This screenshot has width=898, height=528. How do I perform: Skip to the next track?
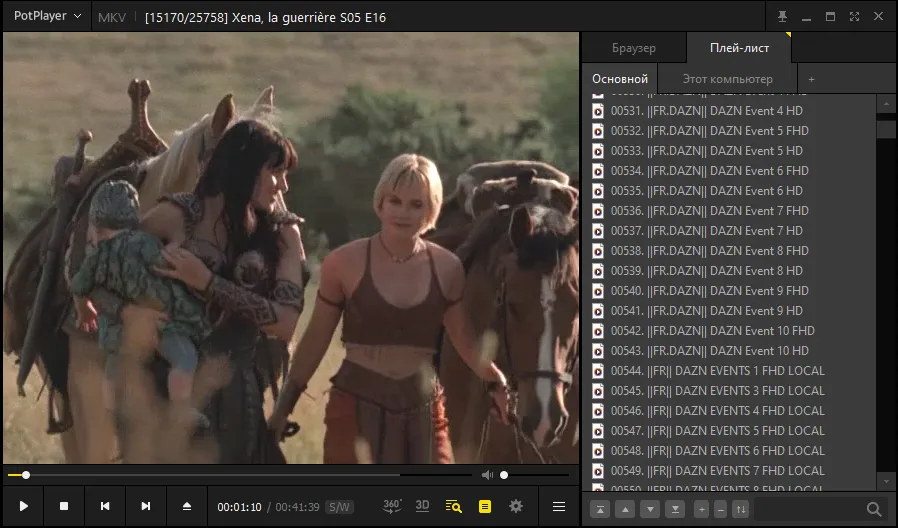145,506
